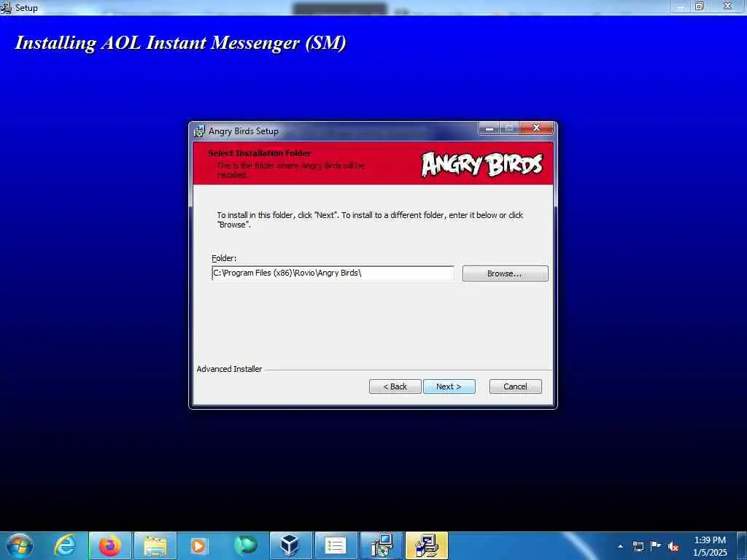This screenshot has height=560, width=747.
Task: Open VirtualBox from the taskbar
Action: [x=290, y=545]
